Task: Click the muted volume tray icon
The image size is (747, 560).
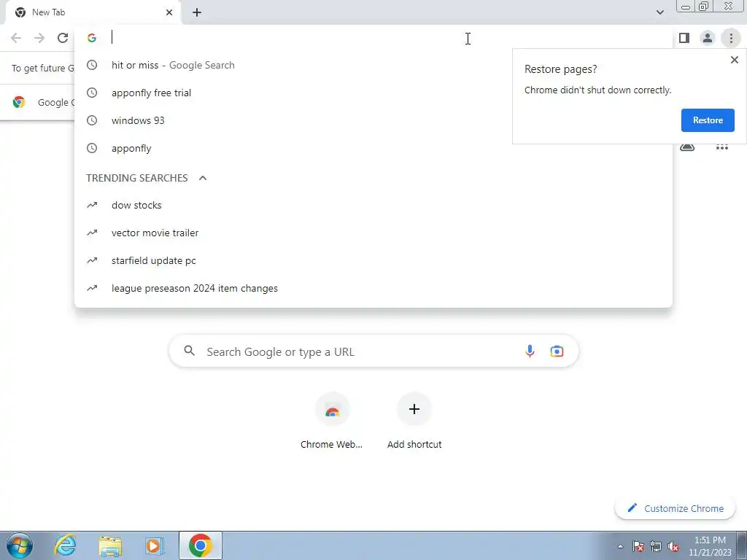Action: click(673, 546)
